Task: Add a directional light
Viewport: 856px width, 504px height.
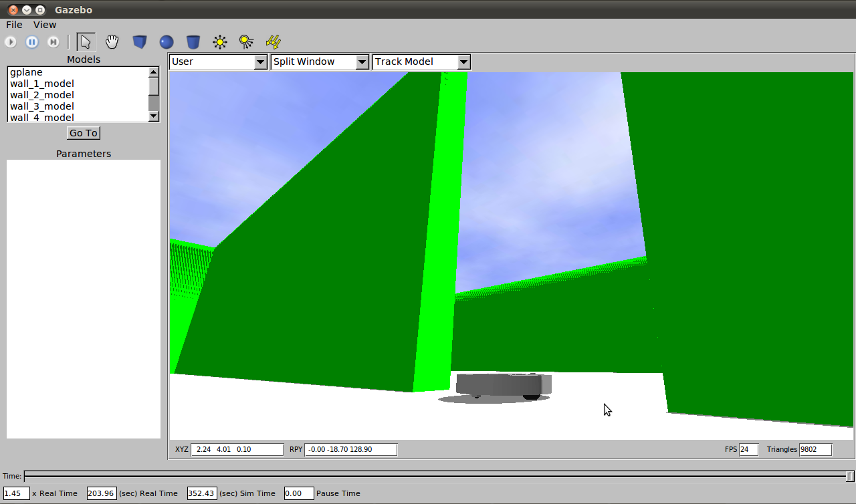Action: coord(273,41)
